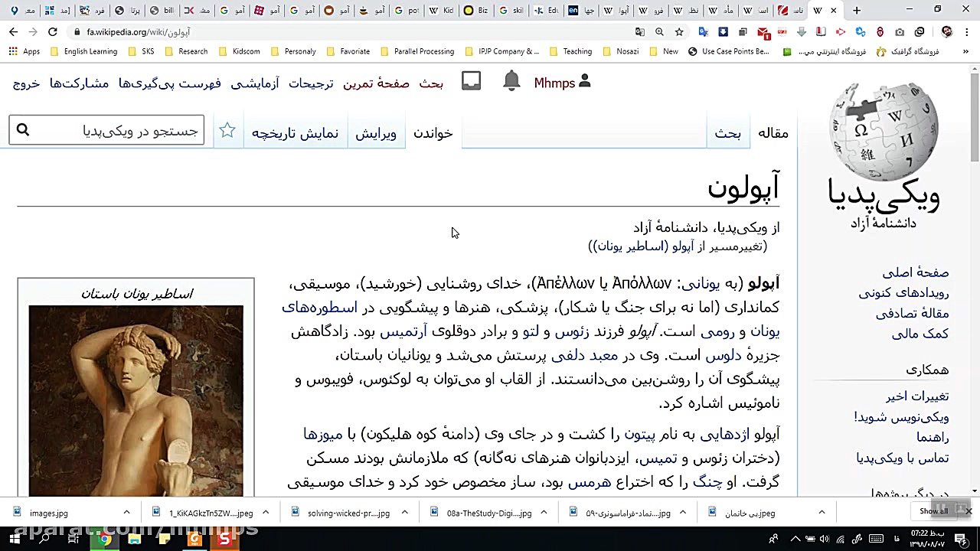Click inside the Wikipedia search input field

(122, 130)
